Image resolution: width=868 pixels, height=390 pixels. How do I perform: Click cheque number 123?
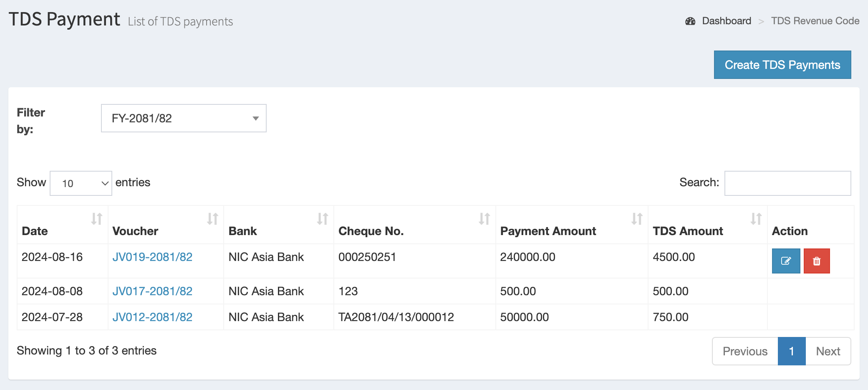[x=348, y=291]
